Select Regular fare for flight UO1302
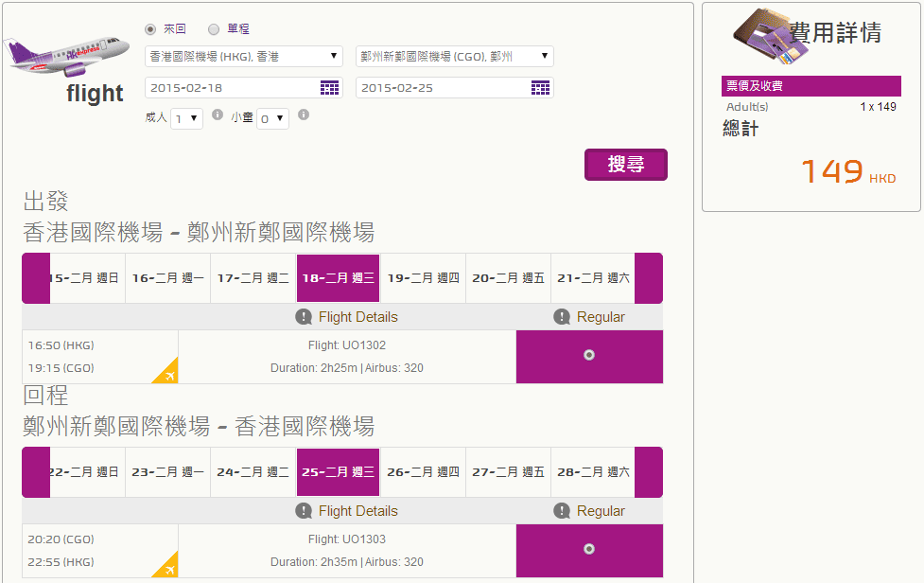 pos(589,356)
